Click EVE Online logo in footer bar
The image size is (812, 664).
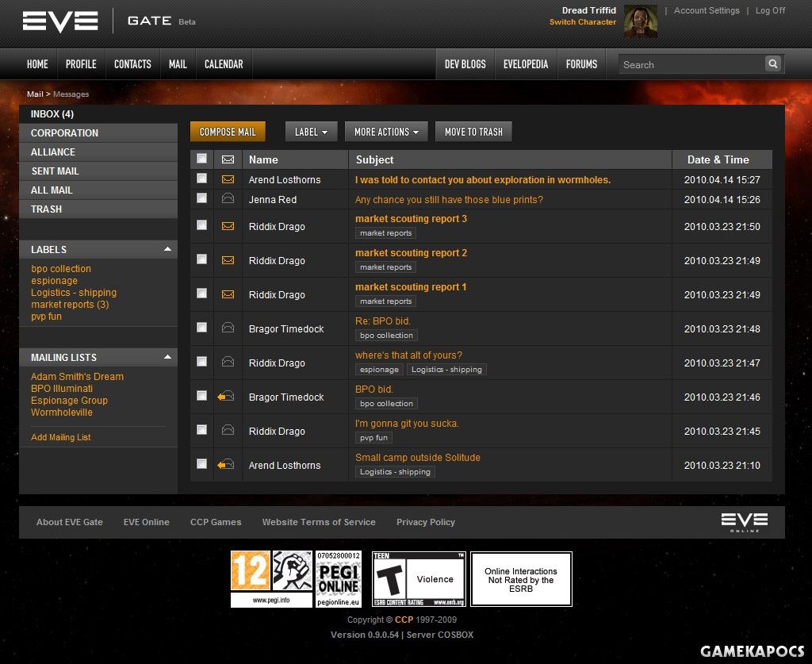[x=745, y=522]
